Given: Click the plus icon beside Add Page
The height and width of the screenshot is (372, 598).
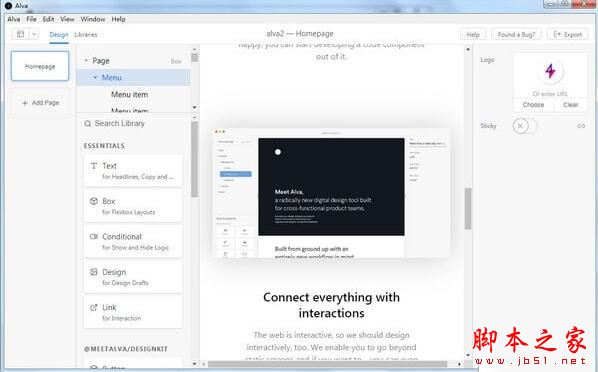Looking at the screenshot, I should 25,103.
